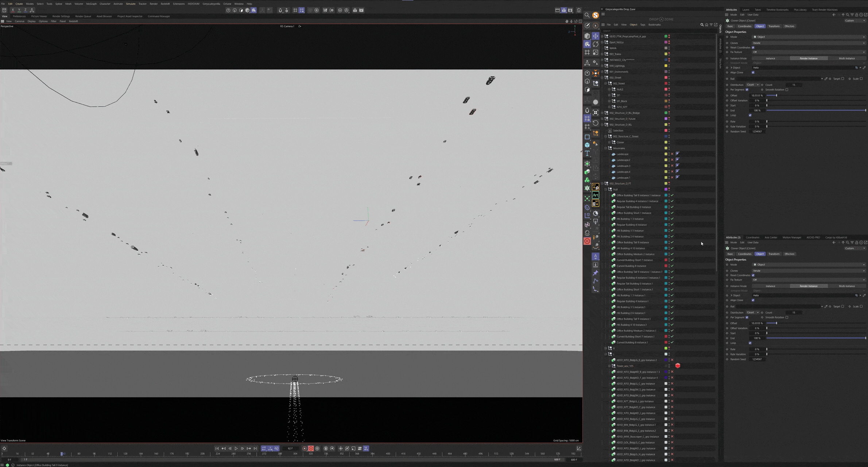Jump to the start of the animation
This screenshot has width=868, height=467.
point(217,448)
